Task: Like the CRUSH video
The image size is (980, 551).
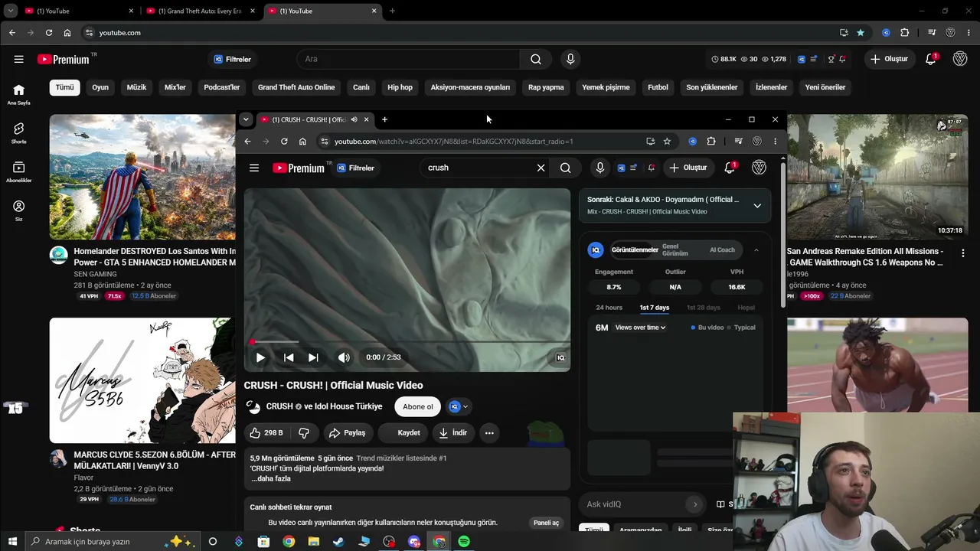Action: [266, 433]
